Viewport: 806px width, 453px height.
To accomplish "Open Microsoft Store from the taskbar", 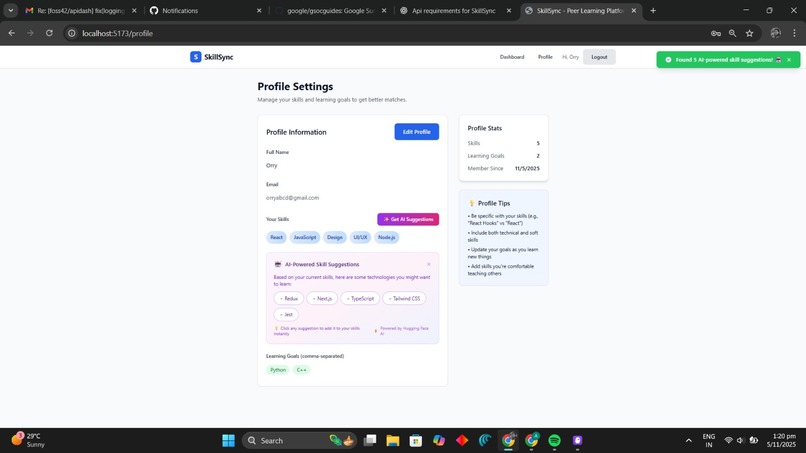I will [x=416, y=440].
